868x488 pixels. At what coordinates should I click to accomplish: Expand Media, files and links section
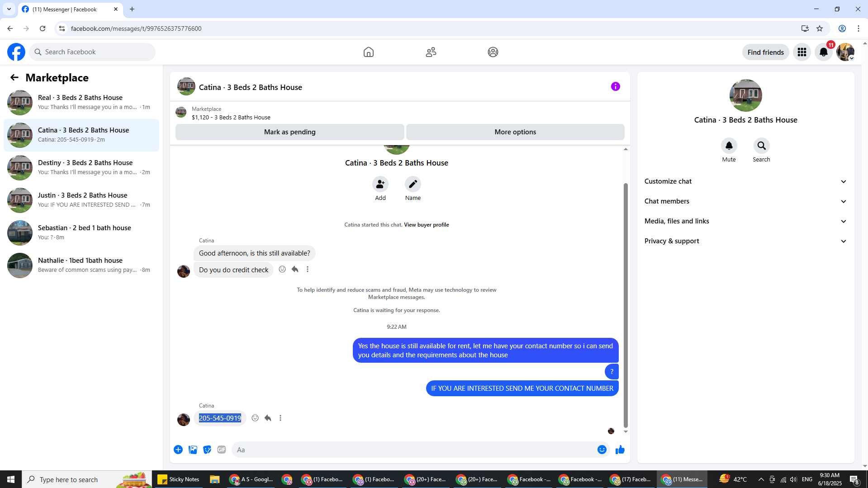[x=745, y=221]
